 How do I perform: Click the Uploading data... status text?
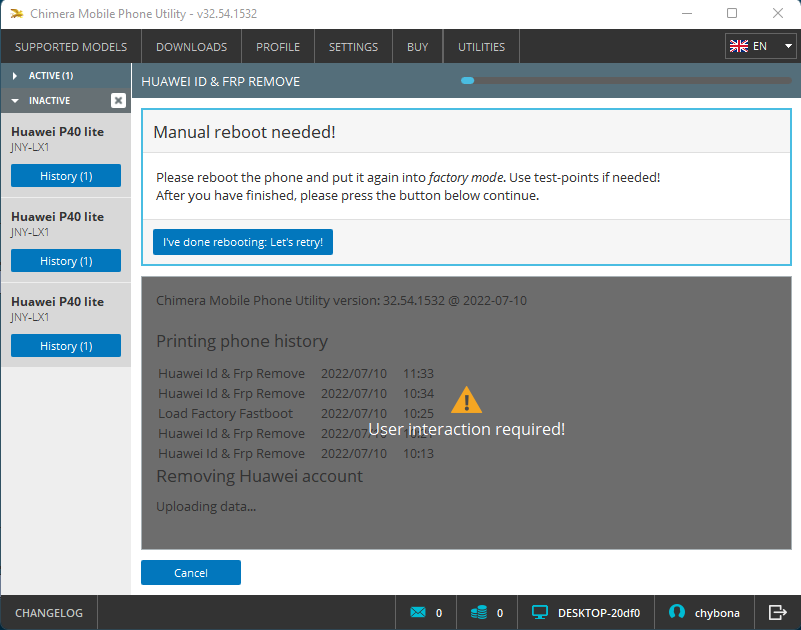(x=206, y=506)
